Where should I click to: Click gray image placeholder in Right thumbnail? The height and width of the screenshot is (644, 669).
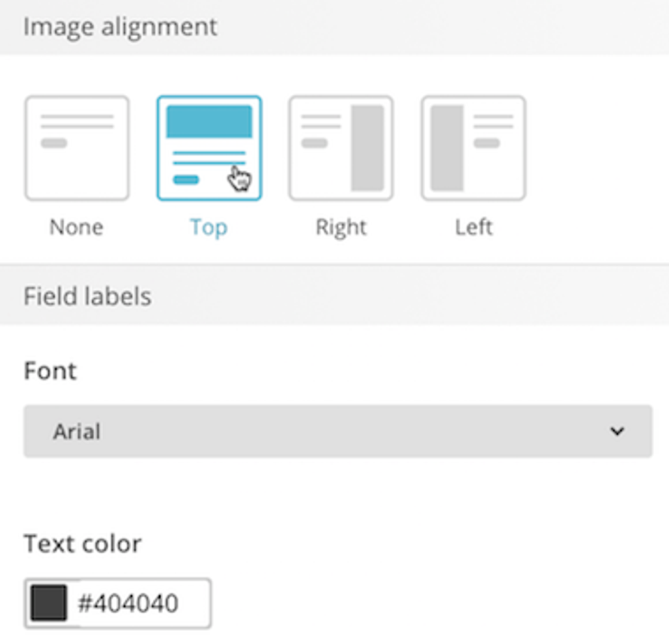[x=367, y=148]
